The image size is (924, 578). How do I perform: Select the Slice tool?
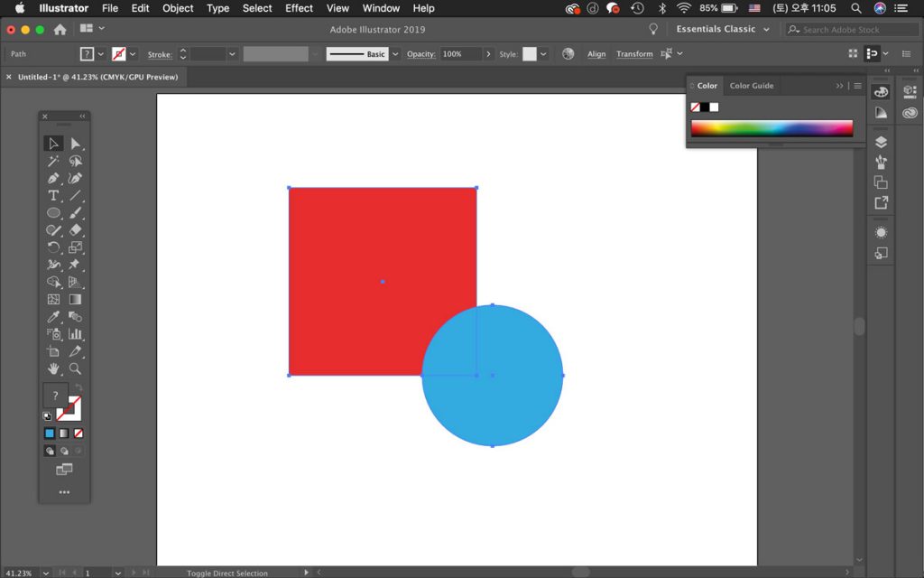click(76, 351)
